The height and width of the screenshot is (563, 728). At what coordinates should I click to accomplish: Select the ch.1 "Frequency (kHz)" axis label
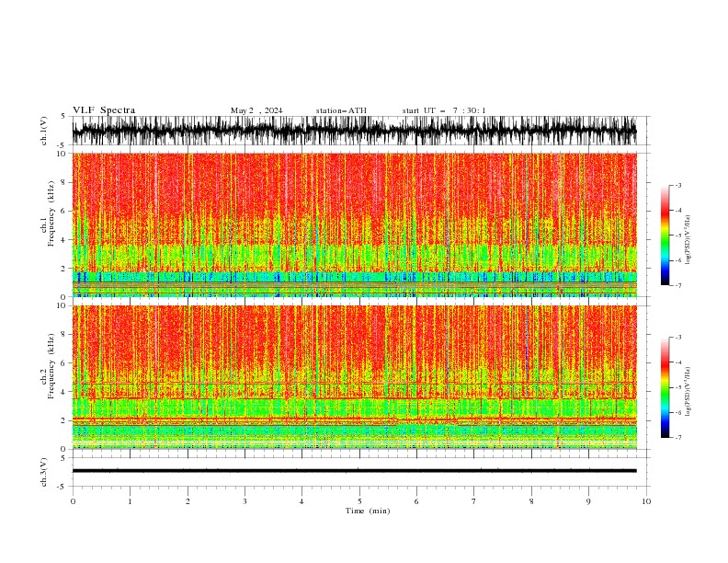(x=51, y=213)
